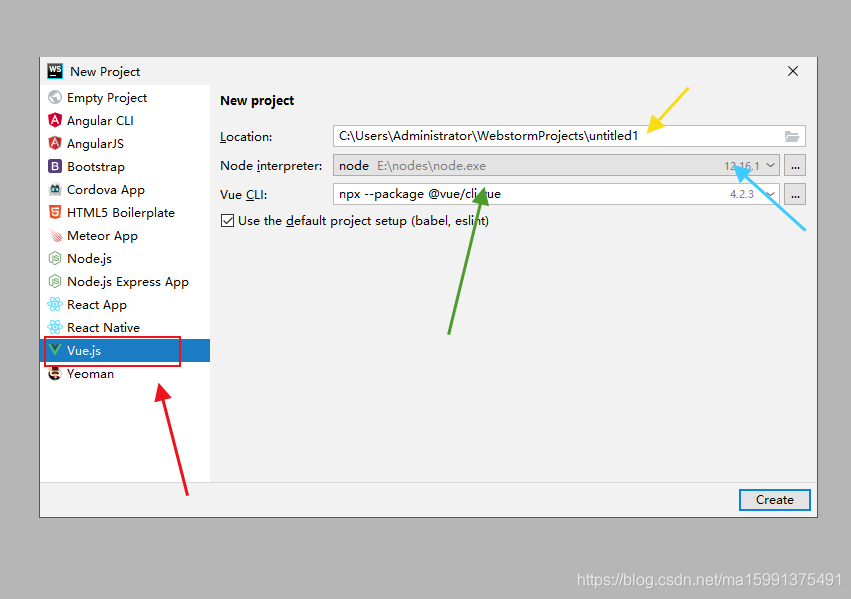Click the Angular CLI red shield icon

[55, 120]
